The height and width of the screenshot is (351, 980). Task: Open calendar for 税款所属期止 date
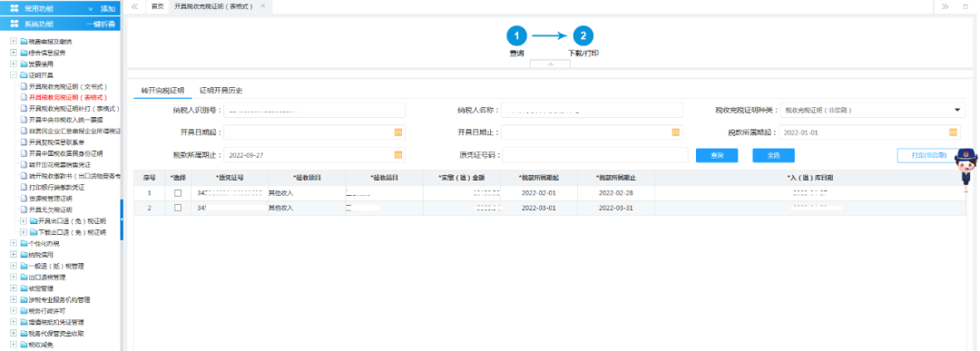pos(398,155)
